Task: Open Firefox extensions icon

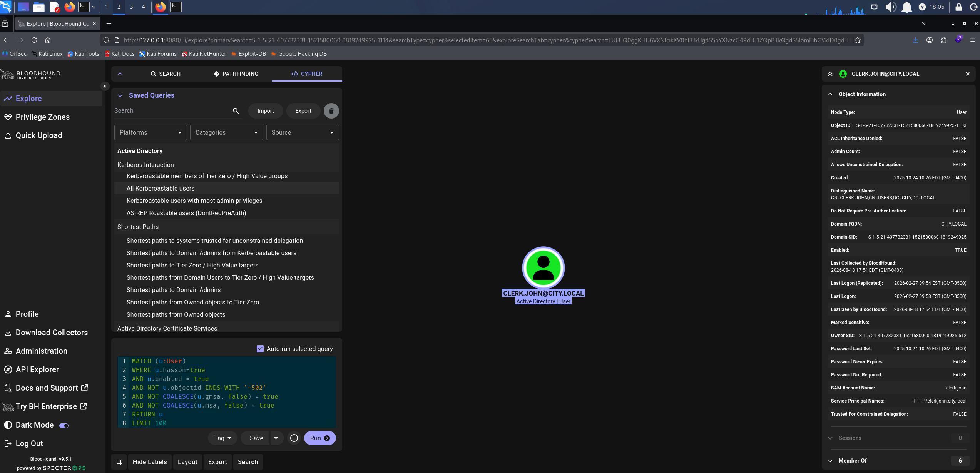Action: 943,40
